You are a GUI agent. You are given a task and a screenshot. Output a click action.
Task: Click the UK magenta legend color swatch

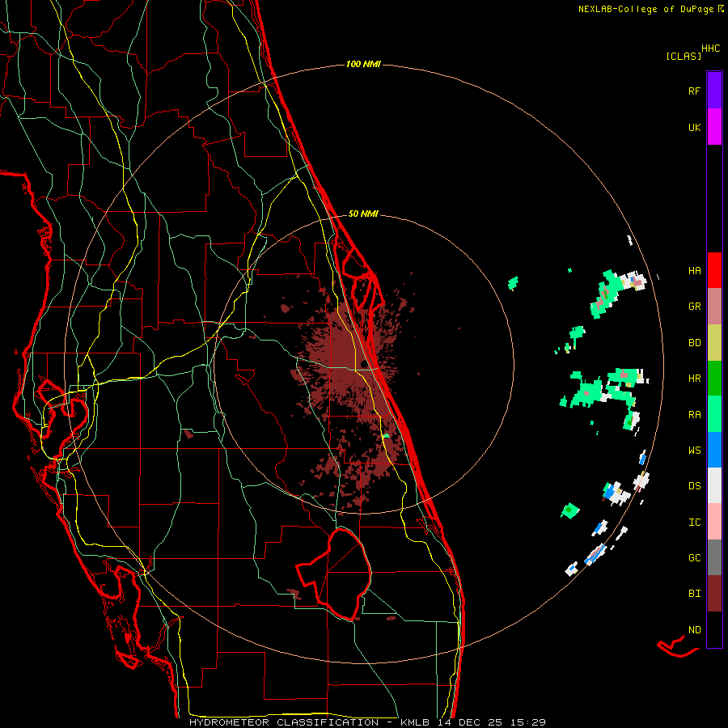pyautogui.click(x=714, y=127)
